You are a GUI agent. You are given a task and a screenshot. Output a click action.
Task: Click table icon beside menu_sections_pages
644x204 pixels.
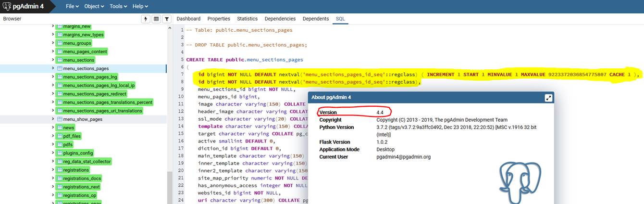pyautogui.click(x=60, y=69)
